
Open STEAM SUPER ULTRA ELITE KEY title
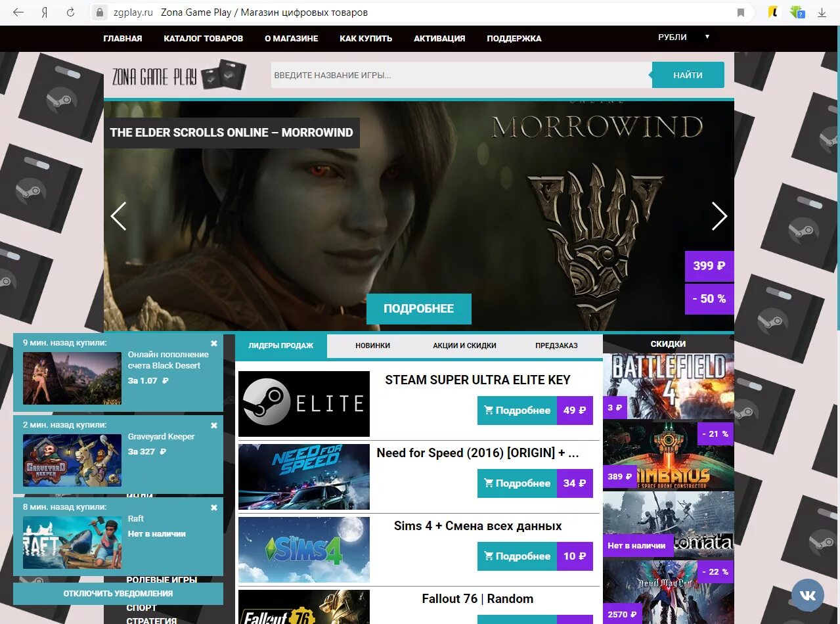click(x=477, y=380)
